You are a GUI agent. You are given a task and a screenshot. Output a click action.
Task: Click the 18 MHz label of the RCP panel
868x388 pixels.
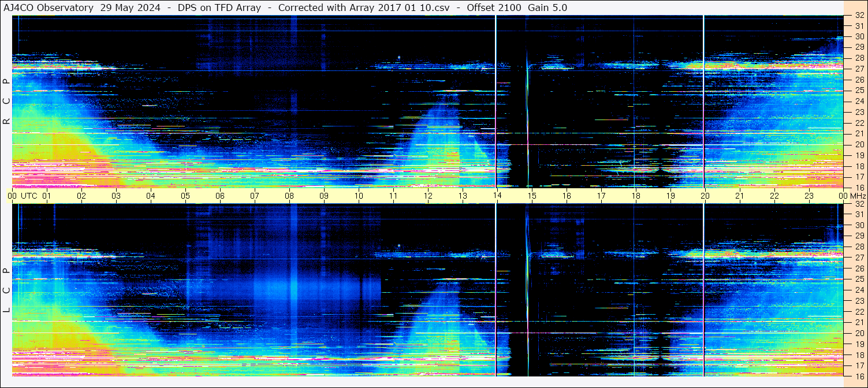coord(859,166)
